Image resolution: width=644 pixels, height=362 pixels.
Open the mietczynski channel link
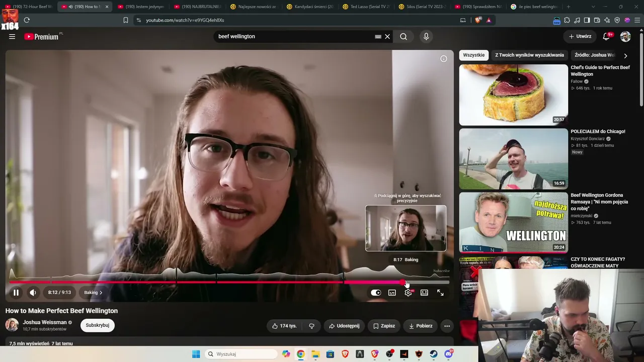click(581, 216)
